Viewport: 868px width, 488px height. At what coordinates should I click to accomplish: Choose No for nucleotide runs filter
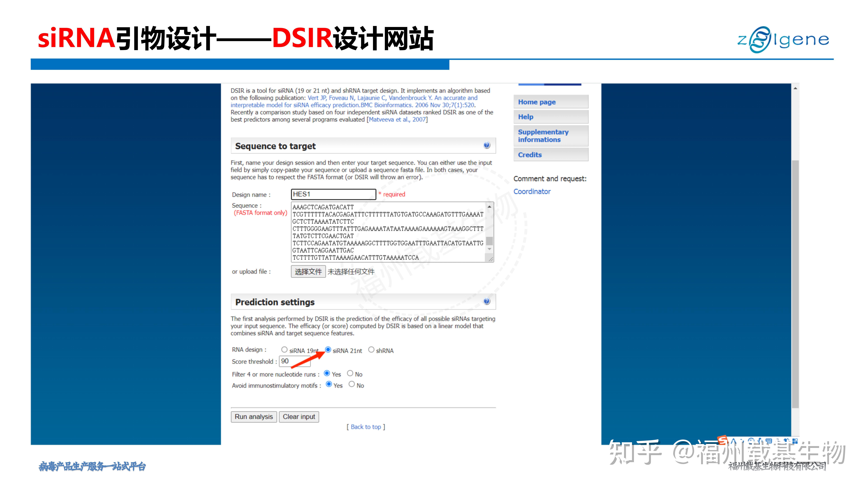(350, 373)
